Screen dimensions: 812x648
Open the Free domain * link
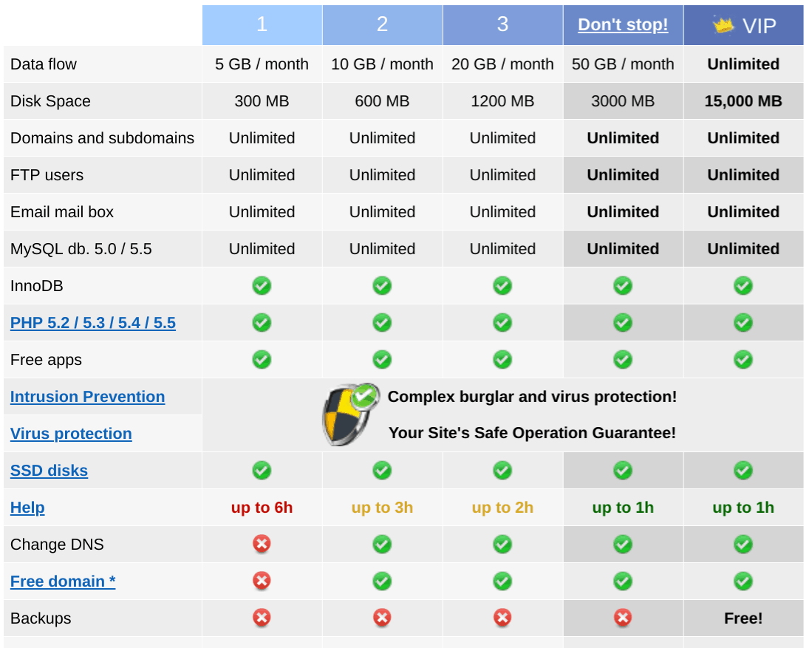pos(63,582)
